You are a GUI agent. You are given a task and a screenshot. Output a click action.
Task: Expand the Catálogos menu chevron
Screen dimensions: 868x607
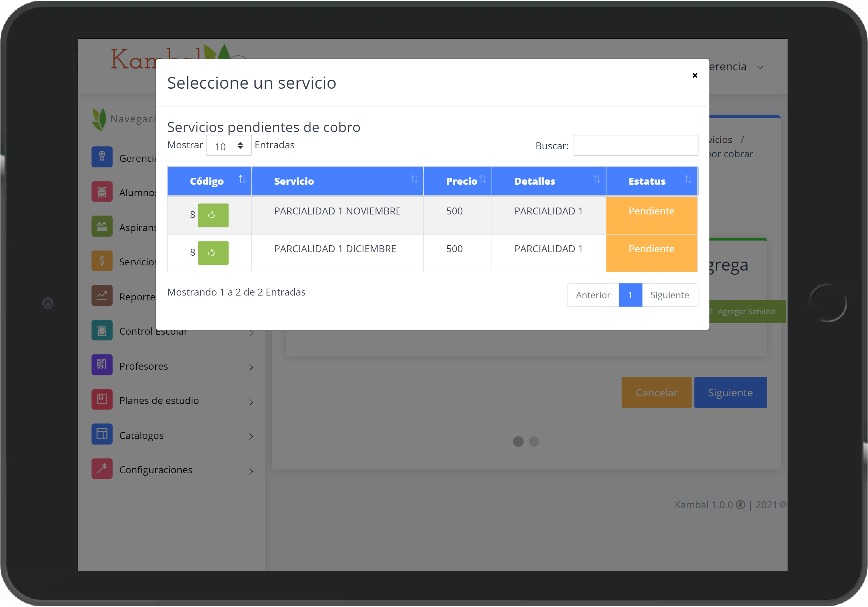pos(251,437)
